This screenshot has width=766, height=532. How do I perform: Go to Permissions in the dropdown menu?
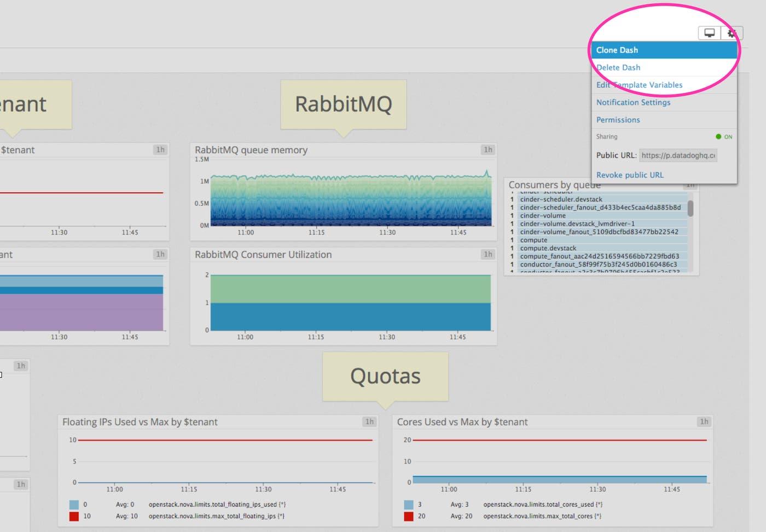point(618,120)
